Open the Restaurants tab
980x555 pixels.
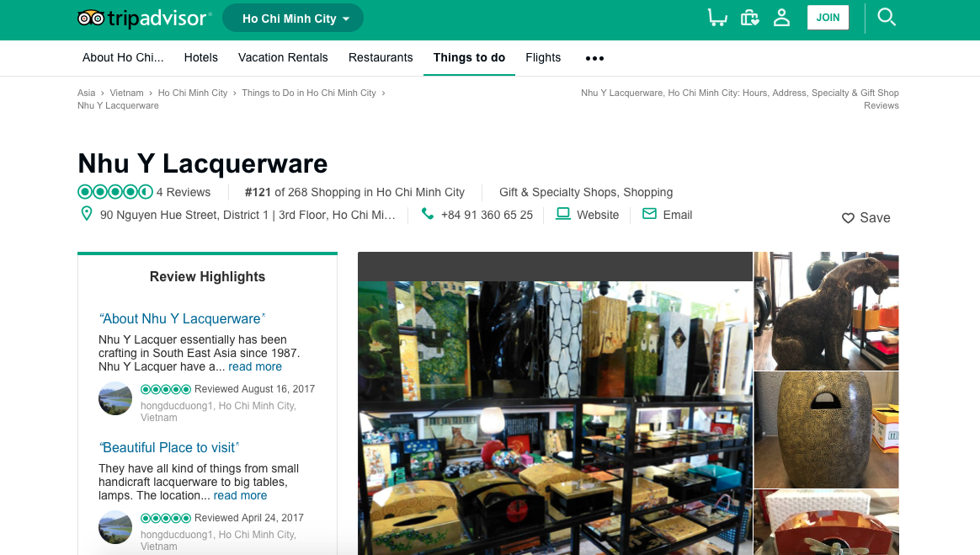tap(381, 57)
